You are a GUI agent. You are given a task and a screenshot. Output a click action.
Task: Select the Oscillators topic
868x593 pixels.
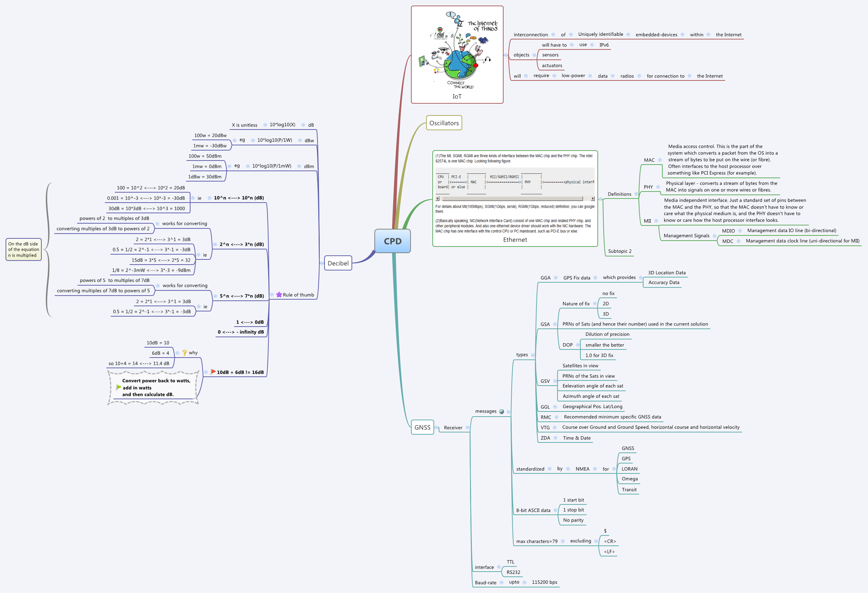[444, 123]
